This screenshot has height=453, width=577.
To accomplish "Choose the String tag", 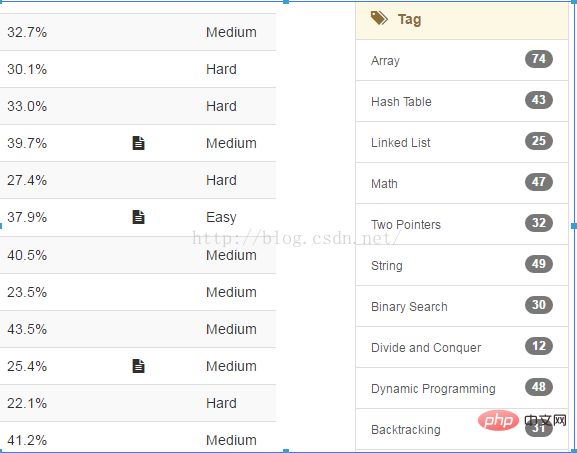I will [x=462, y=265].
